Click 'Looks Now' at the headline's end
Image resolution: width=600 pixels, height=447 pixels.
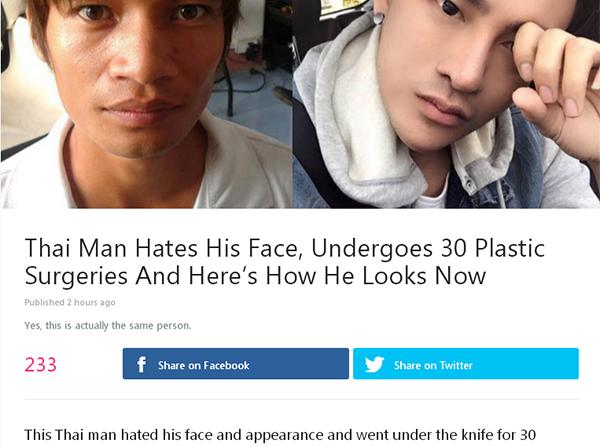424,276
